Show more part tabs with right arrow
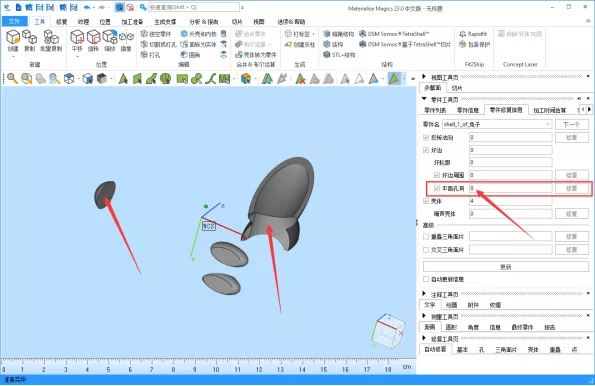595x386 pixels. (589, 109)
